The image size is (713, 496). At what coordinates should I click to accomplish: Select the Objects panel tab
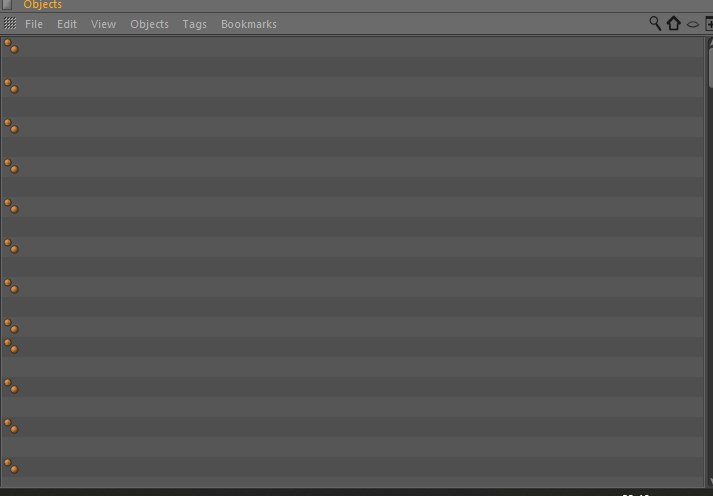point(42,5)
